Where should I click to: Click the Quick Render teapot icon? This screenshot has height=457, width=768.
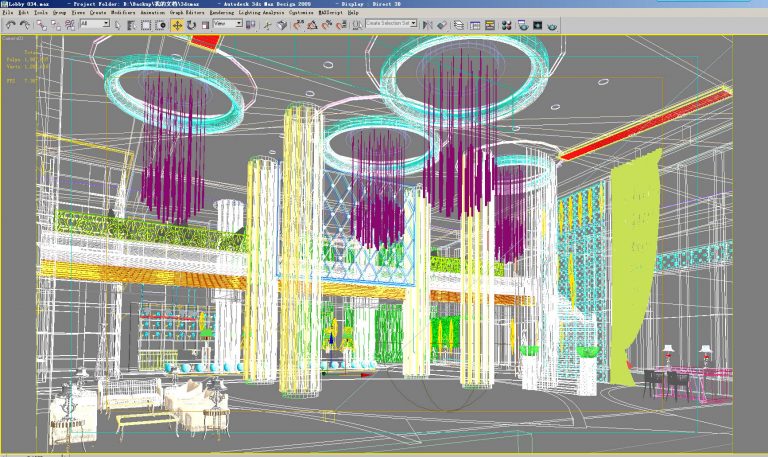pyautogui.click(x=552, y=24)
